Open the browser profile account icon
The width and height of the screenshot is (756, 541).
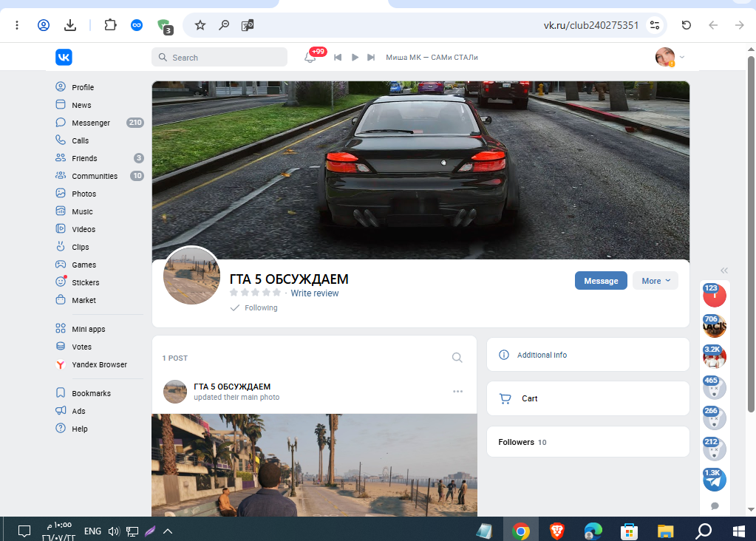(x=44, y=25)
